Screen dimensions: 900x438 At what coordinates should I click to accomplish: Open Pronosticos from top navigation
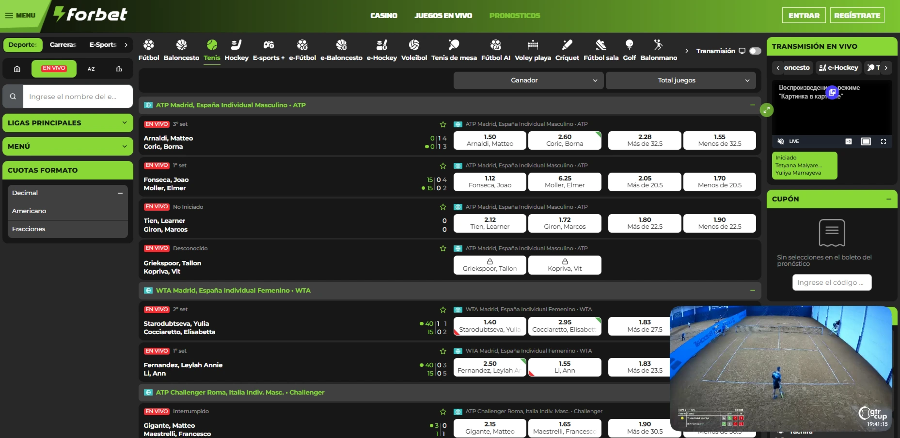(515, 15)
